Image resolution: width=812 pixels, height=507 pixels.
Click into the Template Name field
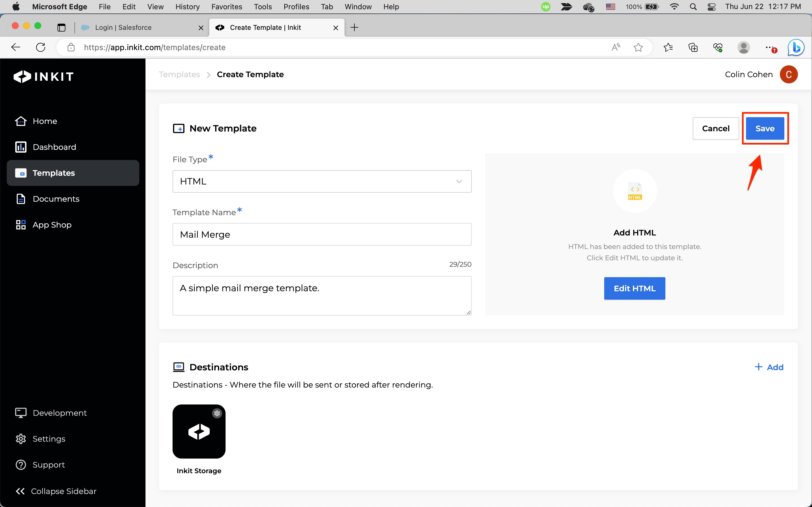(321, 234)
